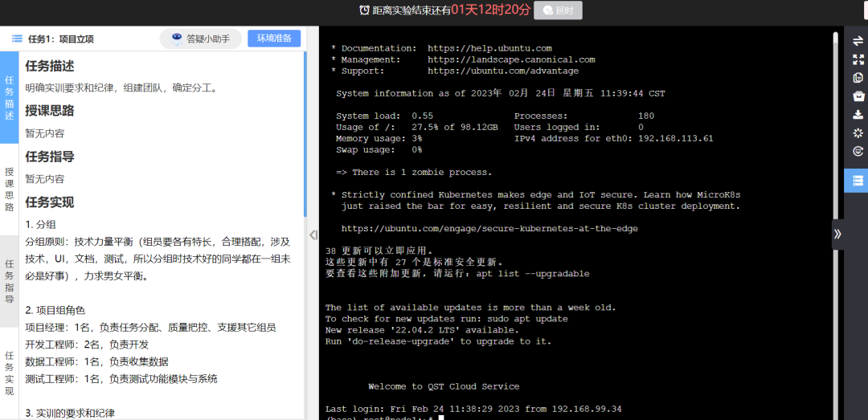
Task: Open the archive box icon in right sidebar
Action: point(858,96)
